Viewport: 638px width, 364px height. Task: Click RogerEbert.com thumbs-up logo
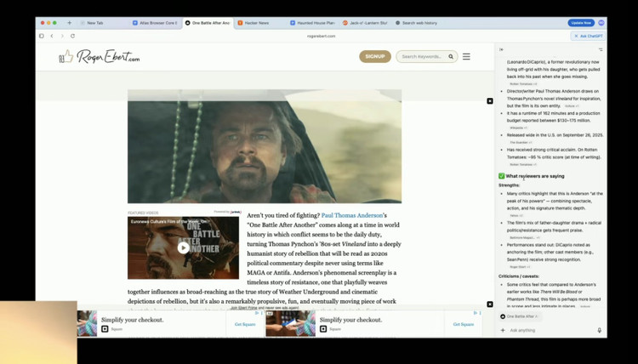66,56
